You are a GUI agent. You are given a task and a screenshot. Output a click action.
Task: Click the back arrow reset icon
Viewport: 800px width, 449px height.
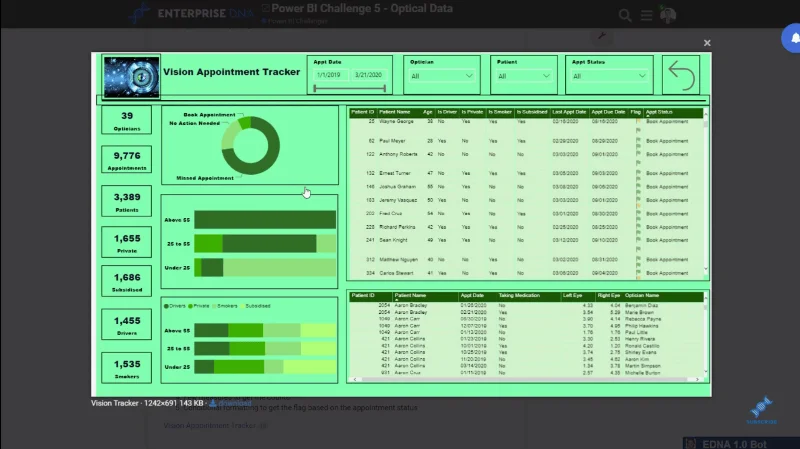pyautogui.click(x=681, y=75)
